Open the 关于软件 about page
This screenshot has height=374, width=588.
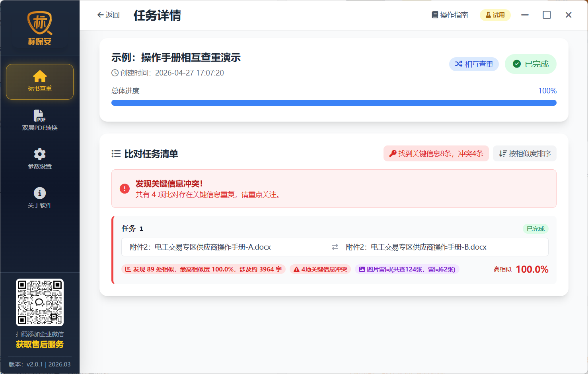[x=40, y=198]
